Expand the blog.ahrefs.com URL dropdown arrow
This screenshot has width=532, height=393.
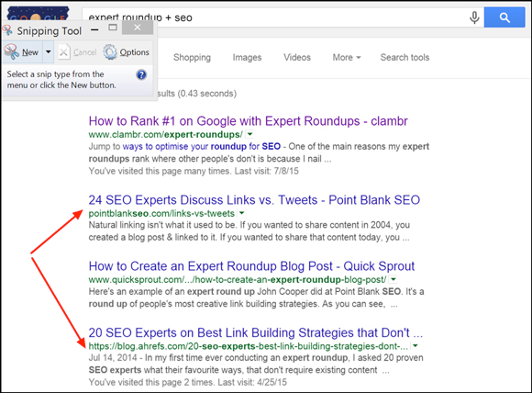point(416,346)
